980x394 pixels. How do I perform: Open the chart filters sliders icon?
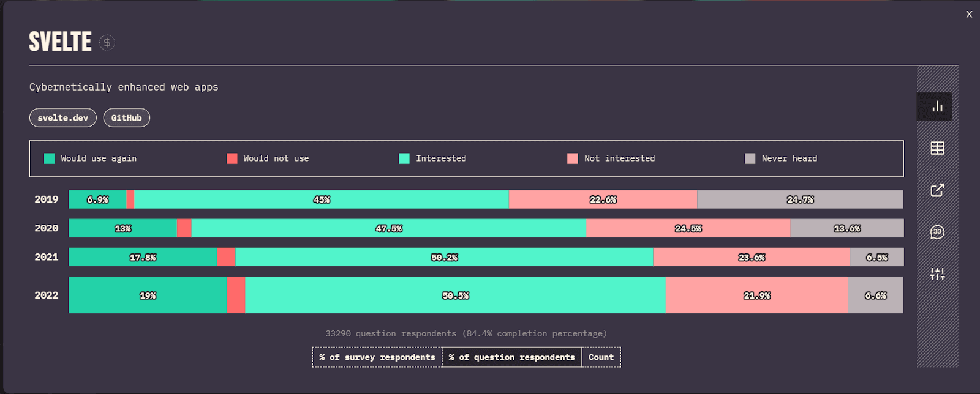pyautogui.click(x=937, y=274)
